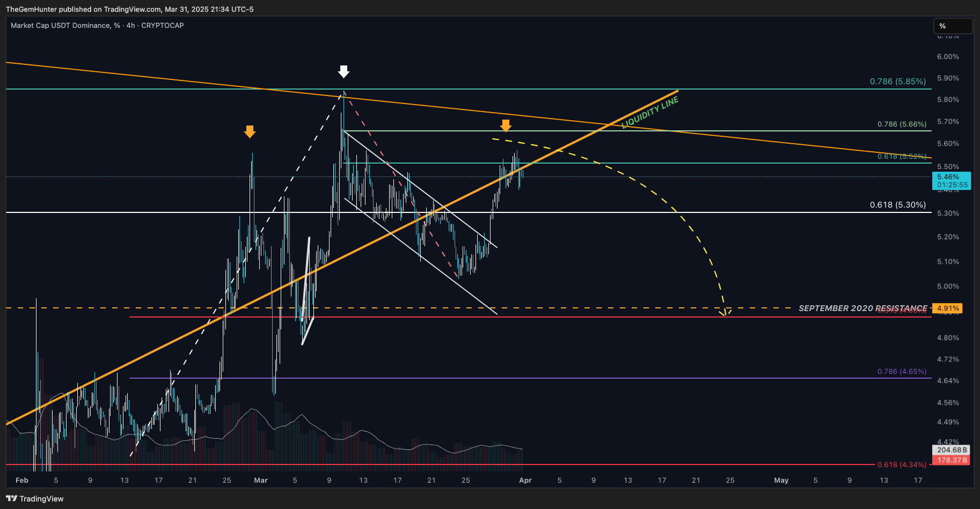Click the May date on the time axis
Viewport: 980px width, 509px height.
pos(781,480)
